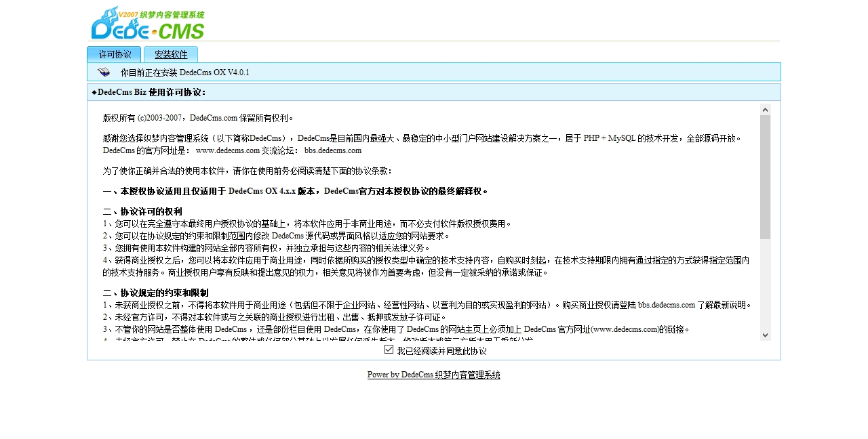
Task: Click the www.dedecms.com official site text
Action: (228, 150)
